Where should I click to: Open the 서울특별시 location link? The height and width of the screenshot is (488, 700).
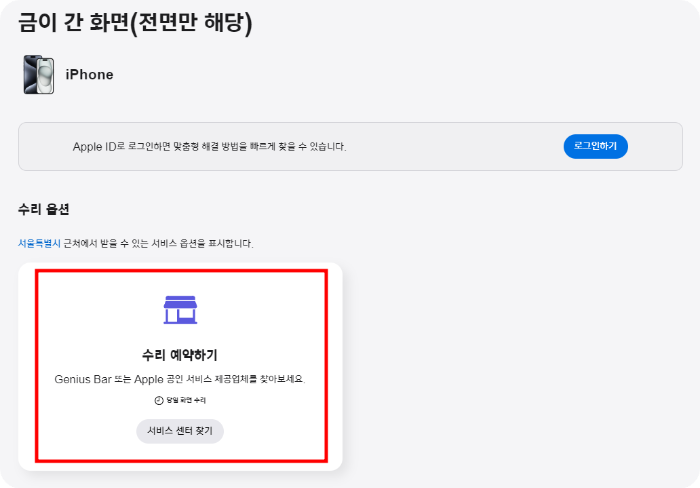(39, 243)
